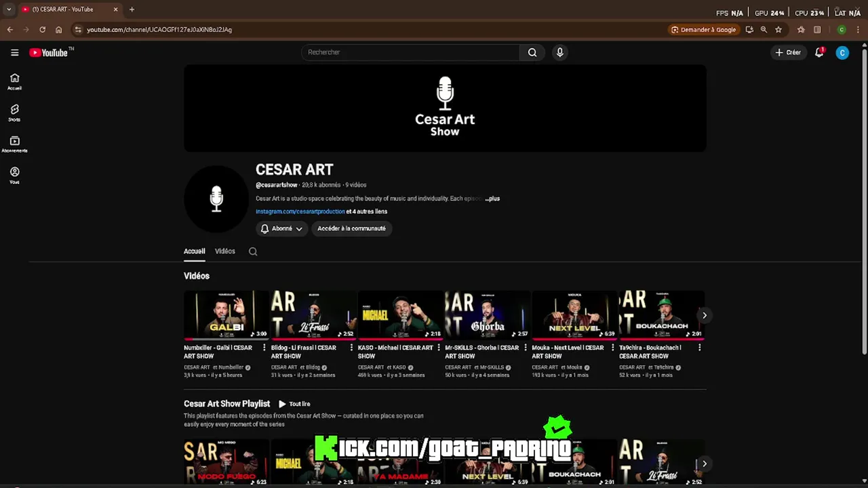Open options menu for Li Frassi video
The image size is (868, 488).
[351, 348]
